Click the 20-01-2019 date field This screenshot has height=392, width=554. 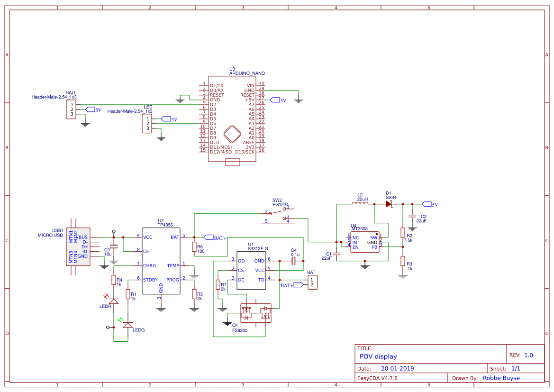click(x=397, y=368)
